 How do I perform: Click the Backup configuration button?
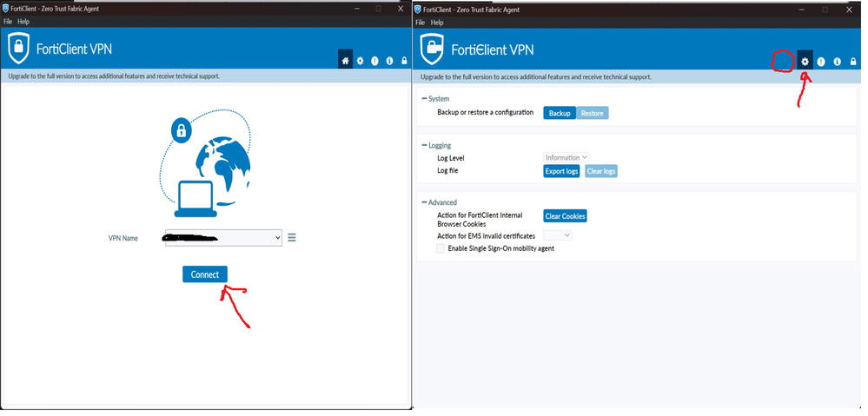point(560,113)
